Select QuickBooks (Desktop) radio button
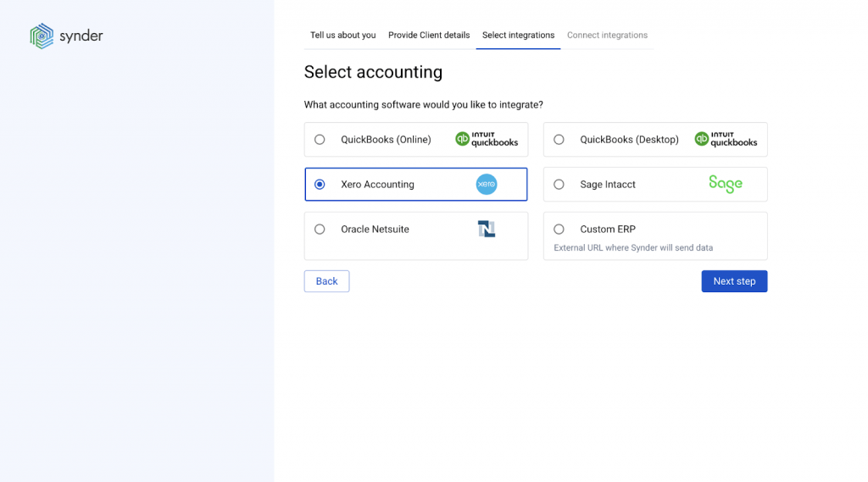 559,140
